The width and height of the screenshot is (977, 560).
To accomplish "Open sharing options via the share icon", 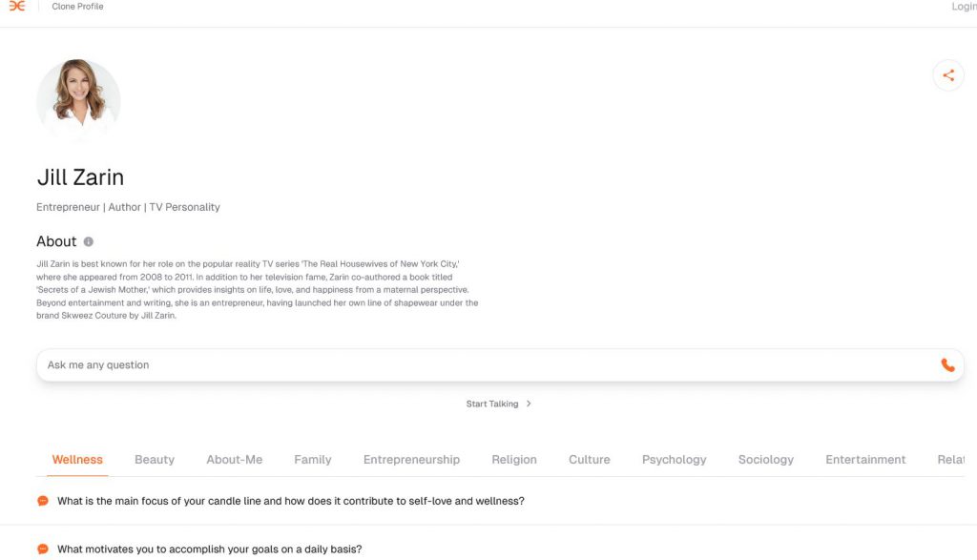I will point(947,74).
